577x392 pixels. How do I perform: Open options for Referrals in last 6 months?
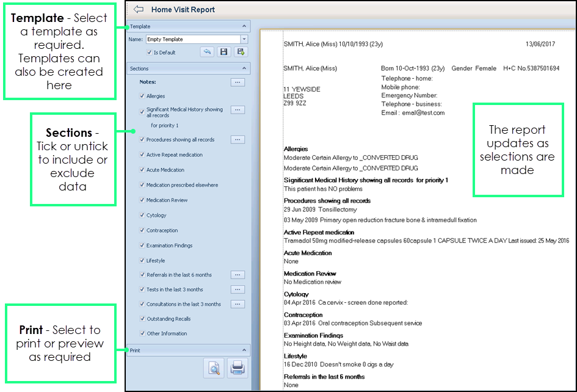coord(238,275)
